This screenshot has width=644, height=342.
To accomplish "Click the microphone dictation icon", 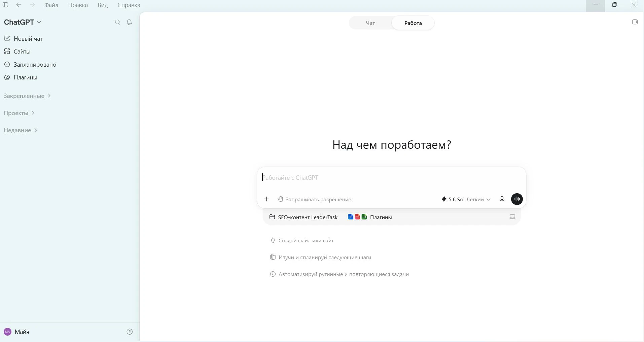I will (502, 199).
